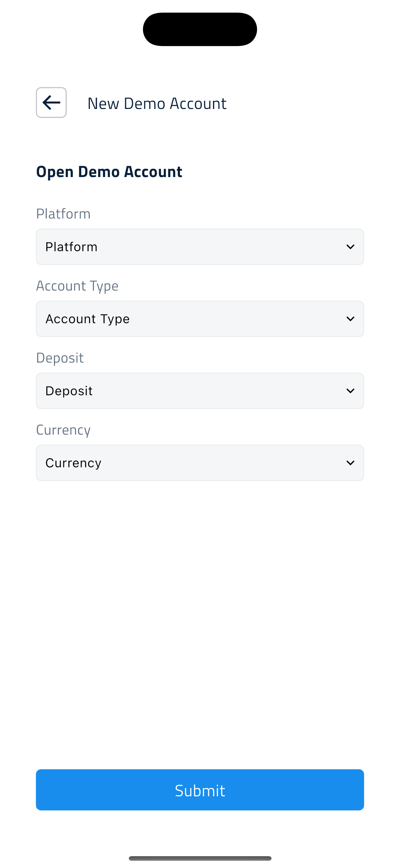
Task: Tap the home indicator bar
Action: [200, 858]
